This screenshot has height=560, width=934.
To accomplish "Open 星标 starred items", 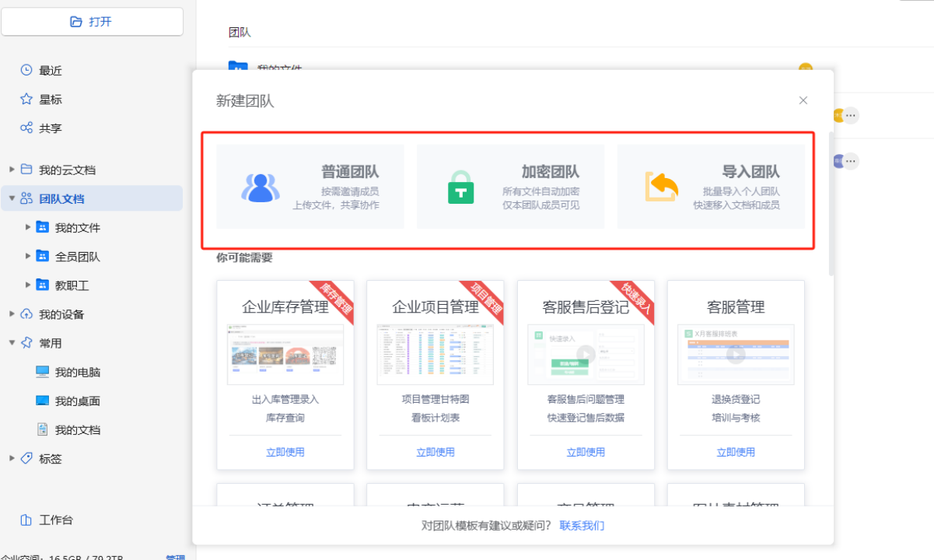I will click(50, 100).
